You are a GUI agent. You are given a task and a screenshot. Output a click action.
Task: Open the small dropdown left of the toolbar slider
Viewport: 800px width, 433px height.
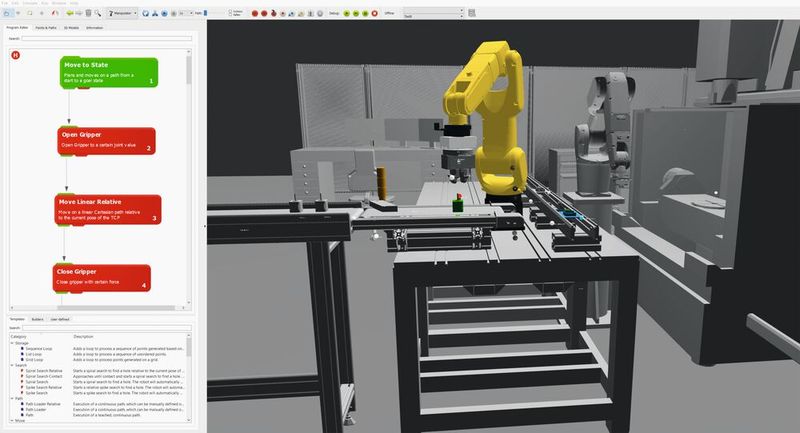coord(186,13)
